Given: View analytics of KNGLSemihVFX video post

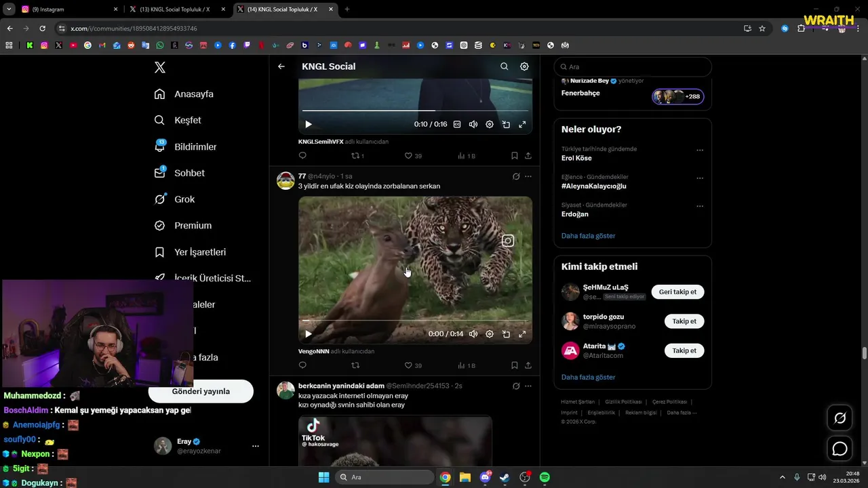Looking at the screenshot, I should point(467,155).
